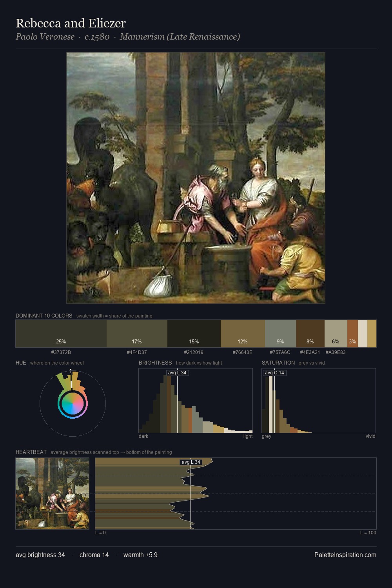Click hex code '#76643E'
The height and width of the screenshot is (588, 392).
243,352
